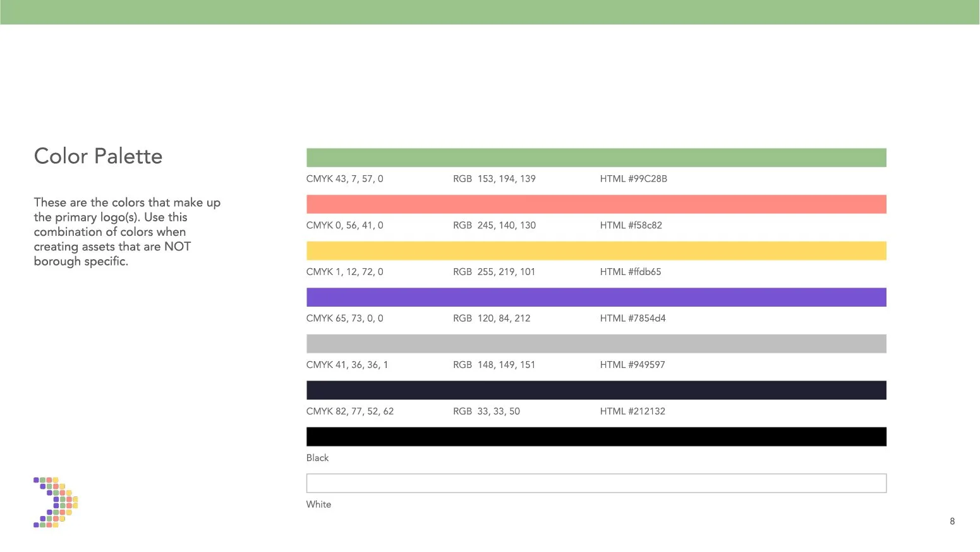Viewport: 980px width, 552px height.
Task: Click text CMYK 43, 7, 57, 0
Action: tap(344, 179)
